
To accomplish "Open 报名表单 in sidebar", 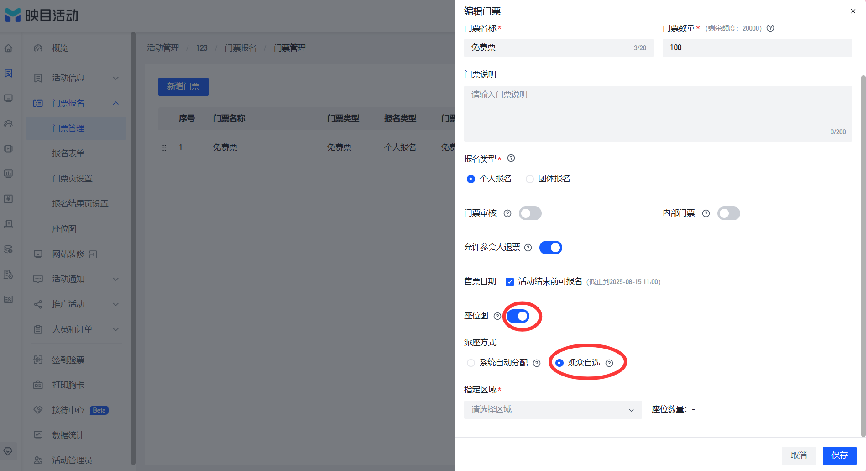I will [x=68, y=153].
